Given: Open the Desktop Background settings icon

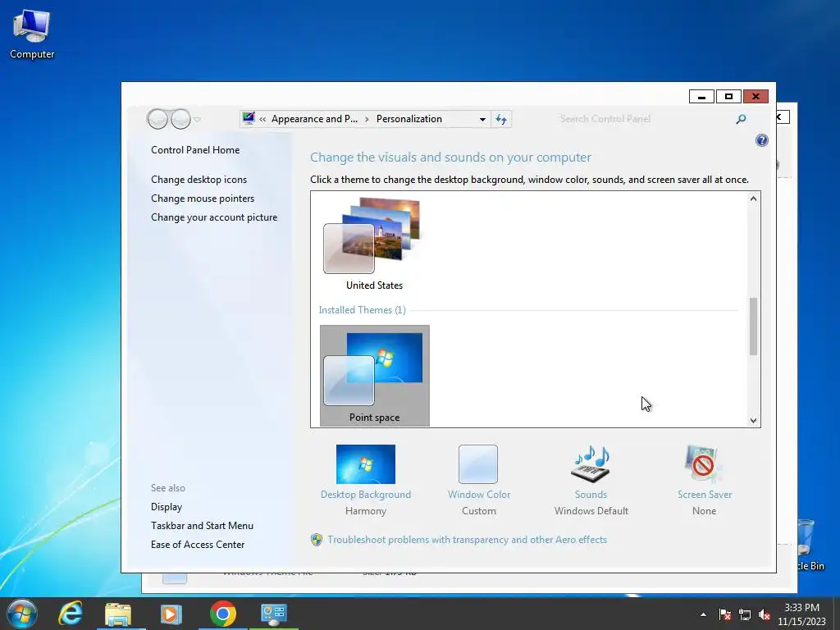Looking at the screenshot, I should pyautogui.click(x=366, y=464).
